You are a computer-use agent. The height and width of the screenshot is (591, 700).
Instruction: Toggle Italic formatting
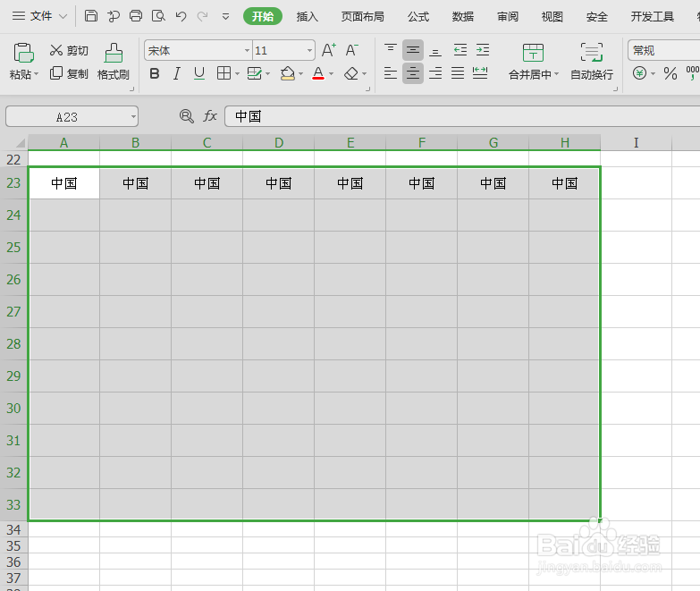pos(177,73)
